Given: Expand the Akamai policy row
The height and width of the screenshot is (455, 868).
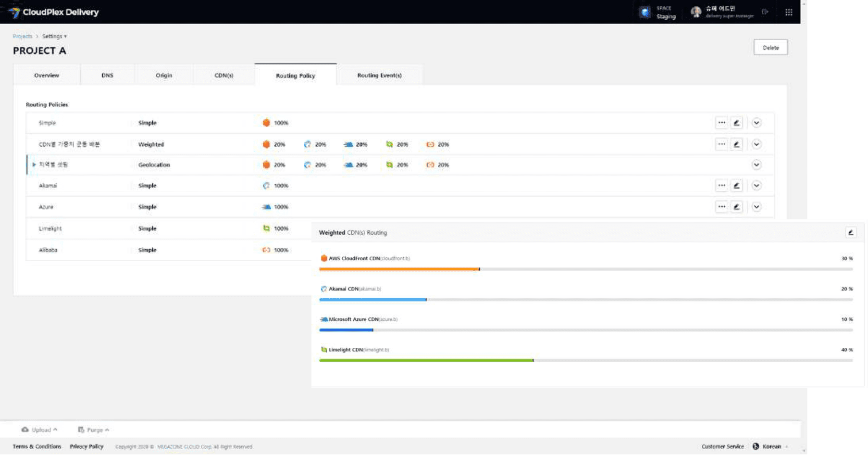Looking at the screenshot, I should coord(756,185).
